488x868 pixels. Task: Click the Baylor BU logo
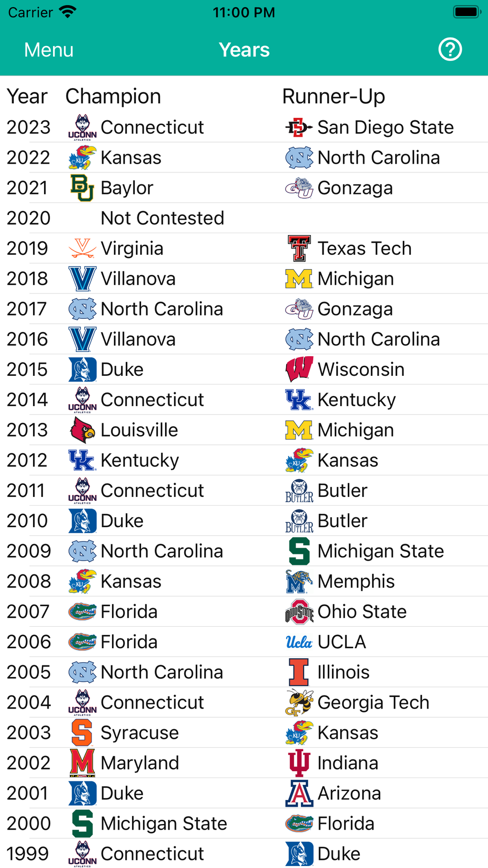coord(82,188)
